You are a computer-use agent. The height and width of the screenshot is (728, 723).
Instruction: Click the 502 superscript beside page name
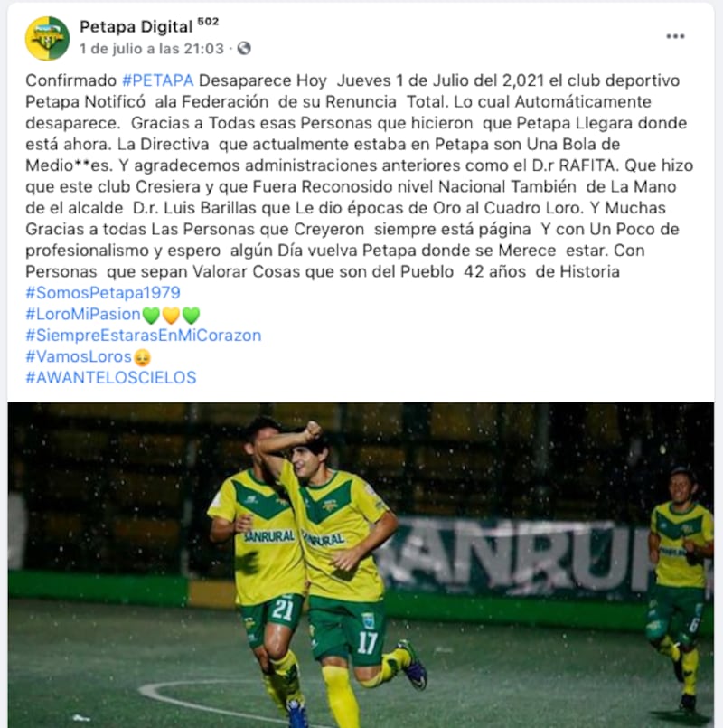point(208,22)
